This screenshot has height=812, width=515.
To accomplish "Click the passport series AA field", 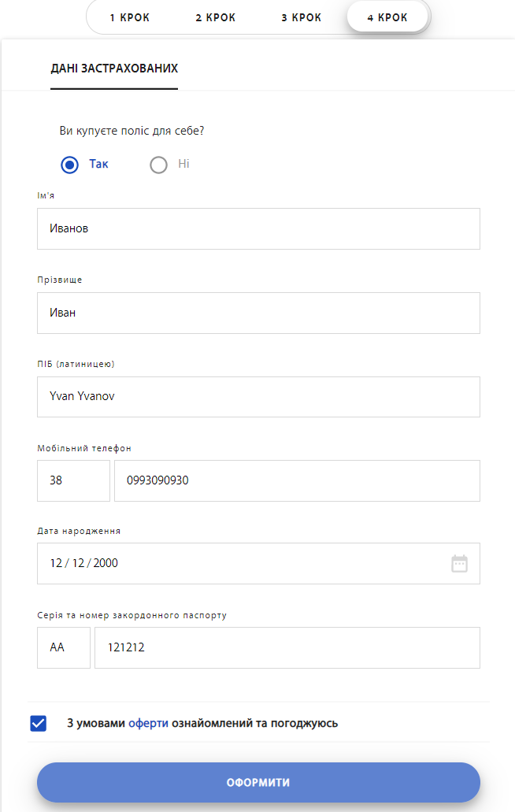I will pyautogui.click(x=64, y=647).
